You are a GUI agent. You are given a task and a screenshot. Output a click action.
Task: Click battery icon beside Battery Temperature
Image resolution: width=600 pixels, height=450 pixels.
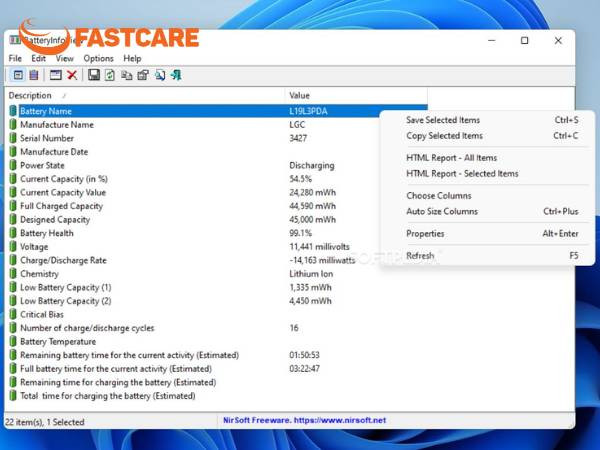coord(13,341)
